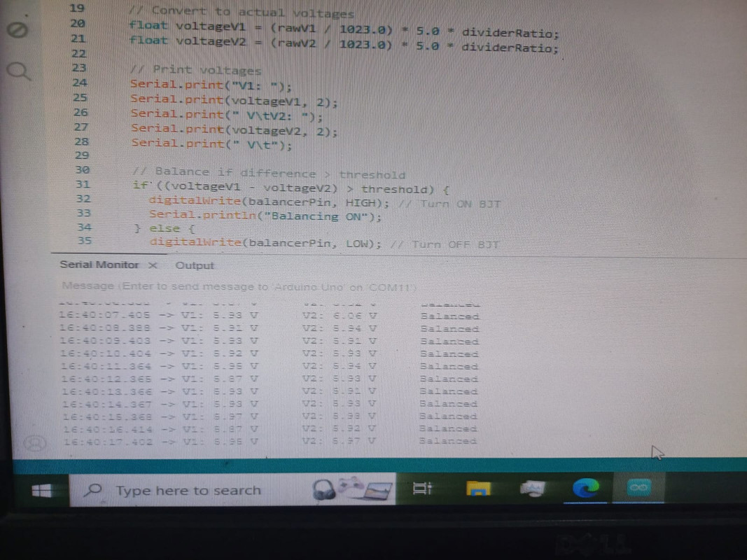Click the search highlights graphic in taskbar search

(x=353, y=489)
